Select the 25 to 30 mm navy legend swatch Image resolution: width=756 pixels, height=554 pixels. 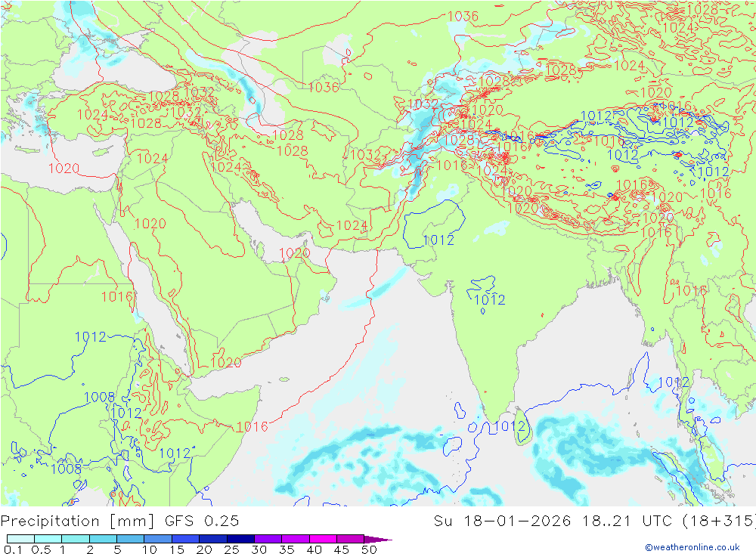240,539
